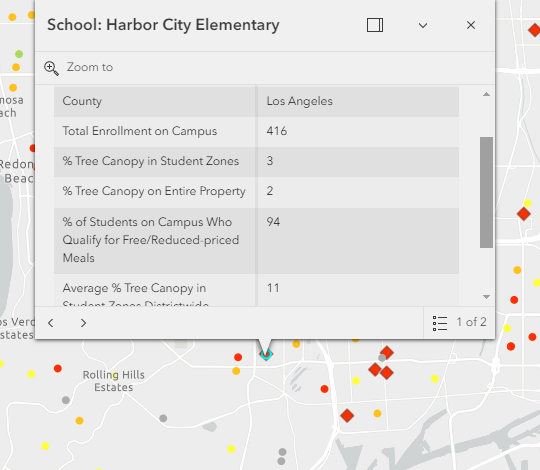
Task: Click the Zoom to action
Action: [x=79, y=67]
